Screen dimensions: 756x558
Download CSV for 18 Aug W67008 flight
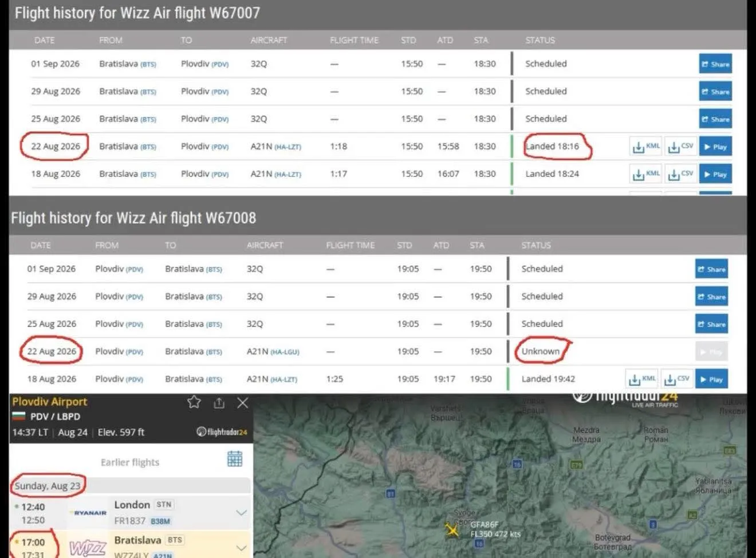pyautogui.click(x=676, y=379)
